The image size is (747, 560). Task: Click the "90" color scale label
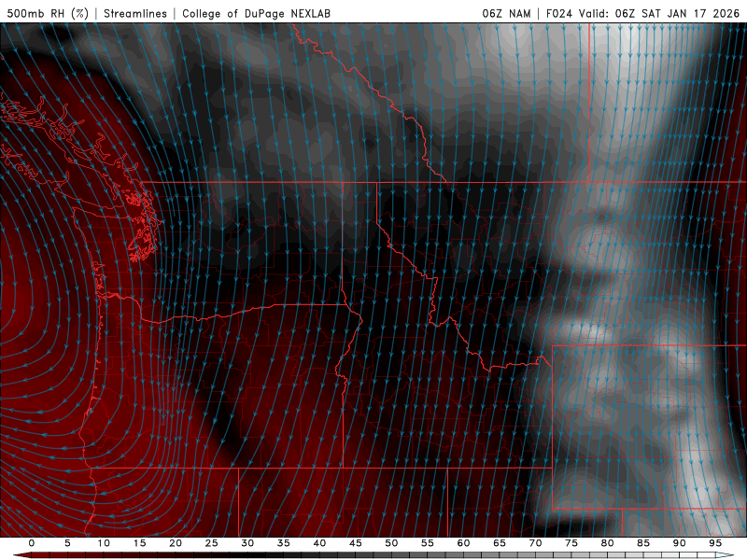680,543
